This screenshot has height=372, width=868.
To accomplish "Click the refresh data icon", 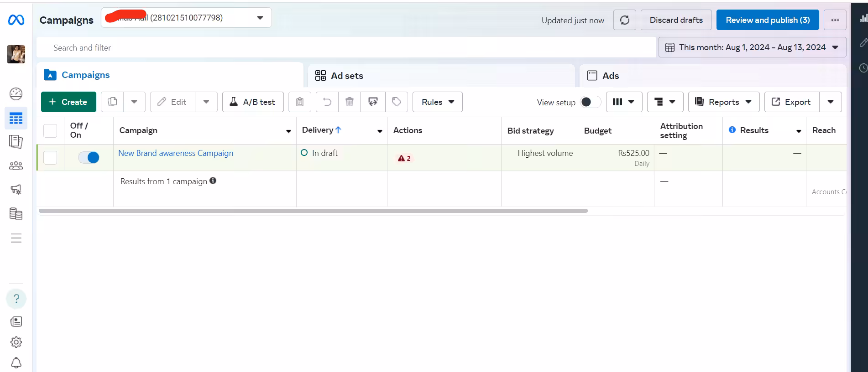I will coord(625,20).
